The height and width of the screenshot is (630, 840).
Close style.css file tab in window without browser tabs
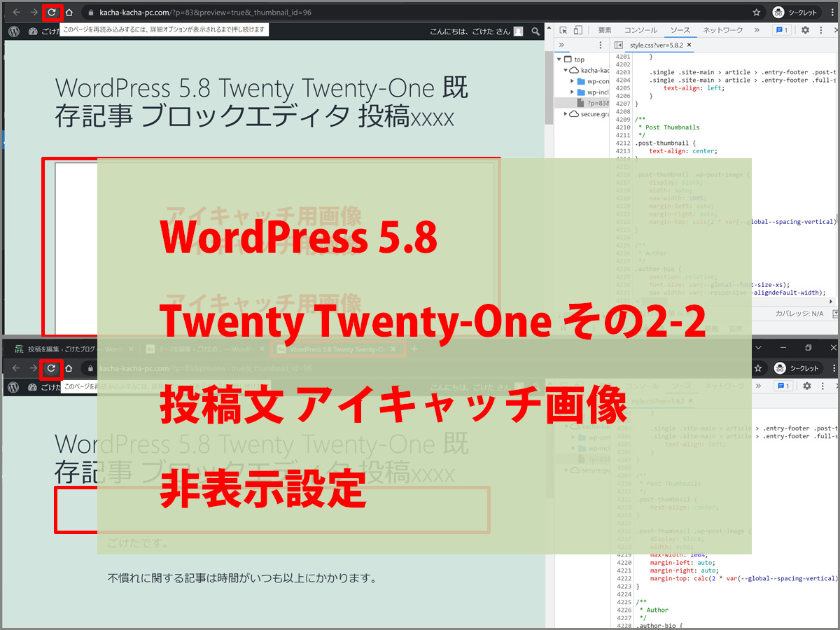click(689, 45)
